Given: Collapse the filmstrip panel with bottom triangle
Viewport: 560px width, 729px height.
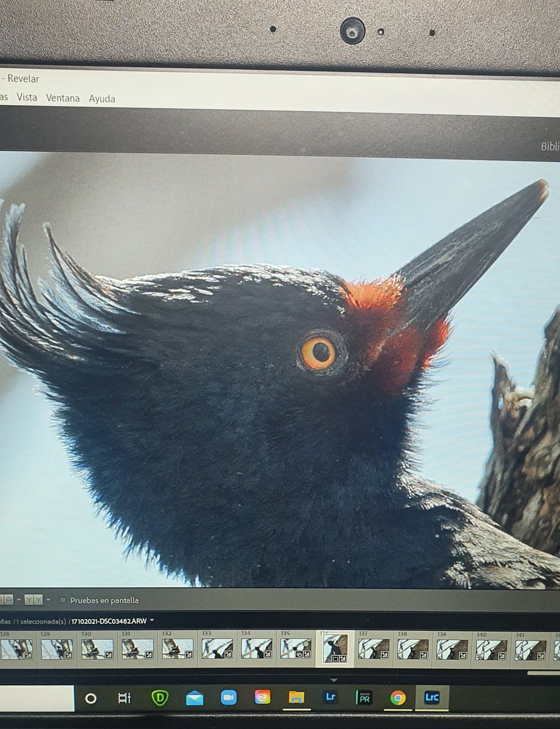Looking at the screenshot, I should pos(333,679).
